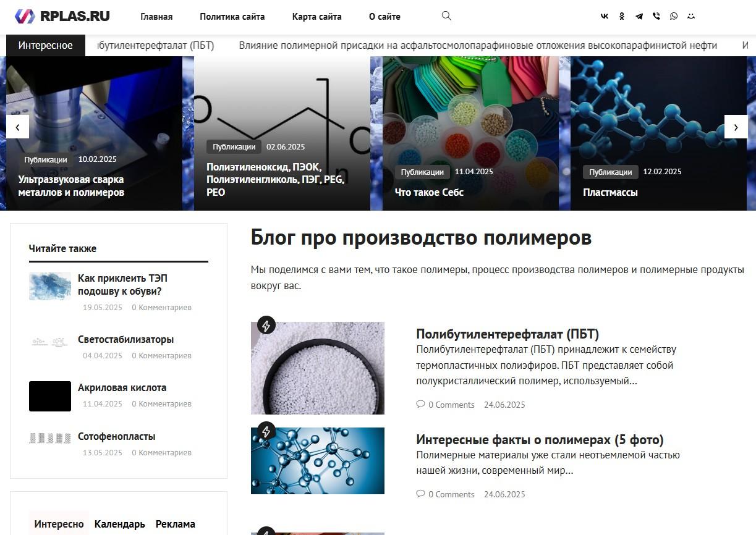Click date 04.04.2025 in sidebar
The height and width of the screenshot is (535, 756).
click(x=103, y=355)
